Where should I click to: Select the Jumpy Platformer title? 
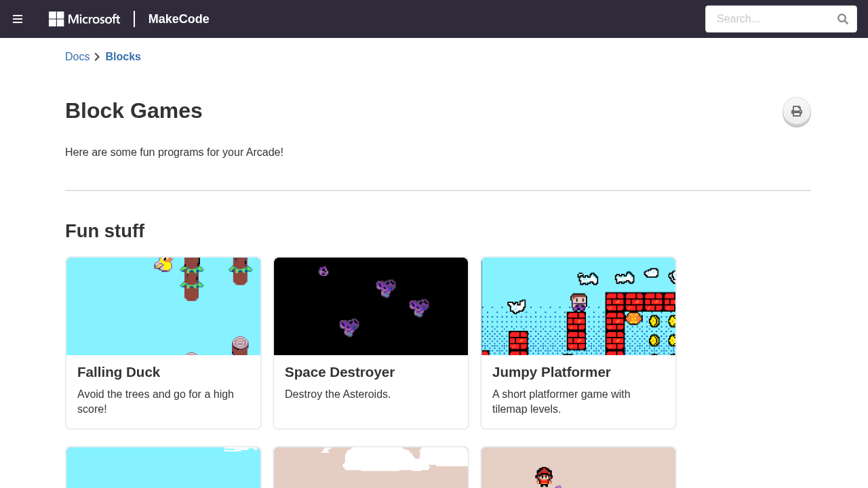[551, 372]
